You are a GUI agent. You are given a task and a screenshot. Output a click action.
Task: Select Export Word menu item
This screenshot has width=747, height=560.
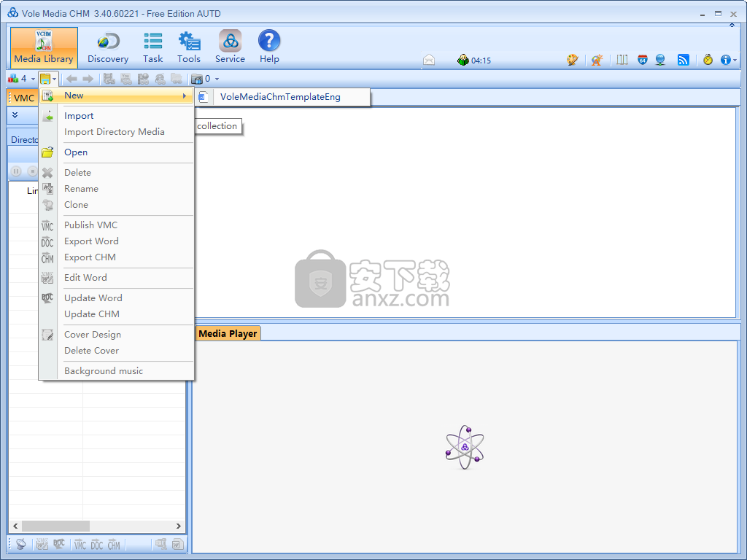coord(116,241)
